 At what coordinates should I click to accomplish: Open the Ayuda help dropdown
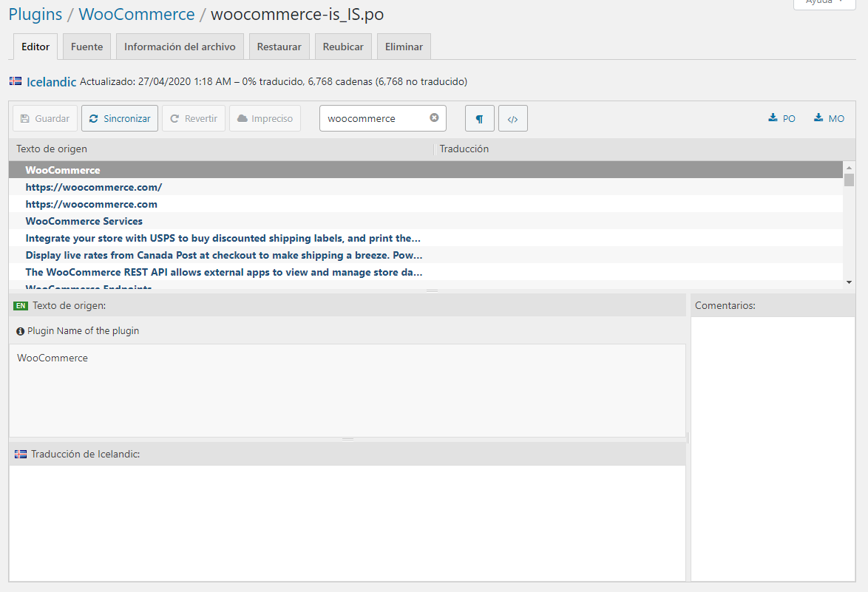pos(824,3)
